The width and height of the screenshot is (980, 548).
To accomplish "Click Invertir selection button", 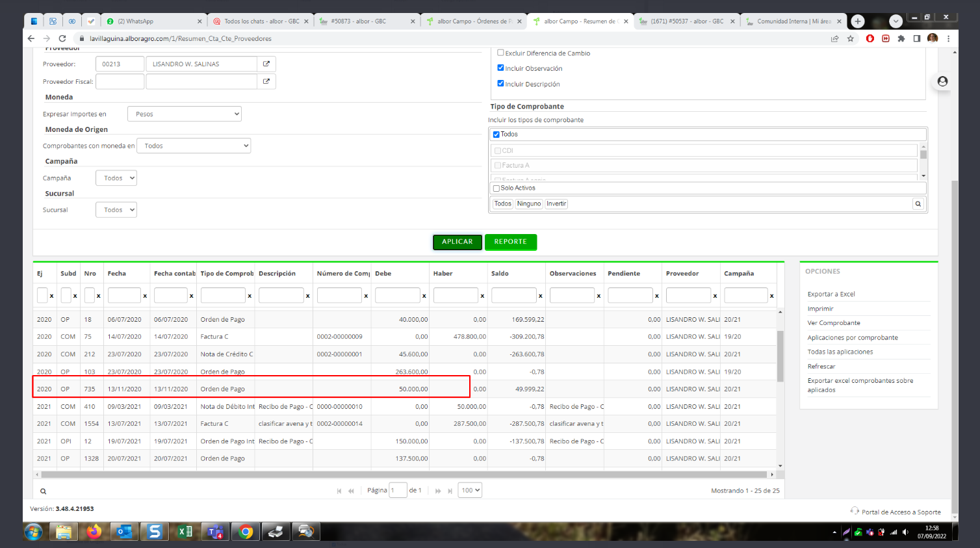I will pyautogui.click(x=556, y=204).
